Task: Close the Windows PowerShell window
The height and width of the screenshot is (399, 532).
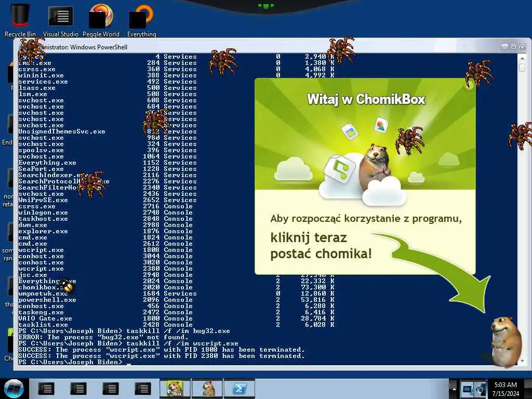Action: 522,47
